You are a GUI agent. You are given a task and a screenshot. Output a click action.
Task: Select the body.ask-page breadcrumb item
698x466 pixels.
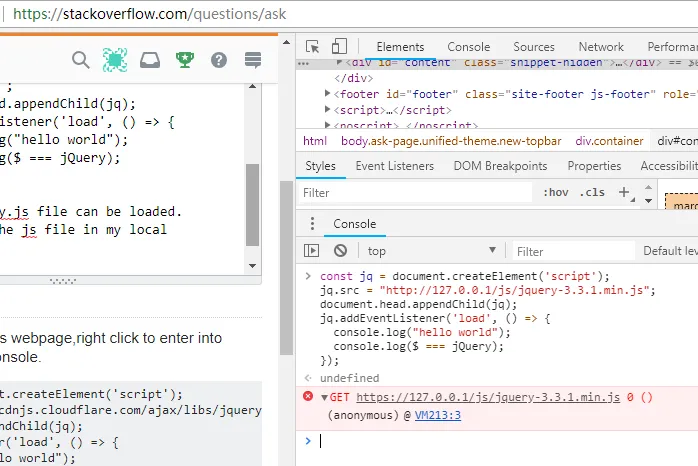click(451, 141)
